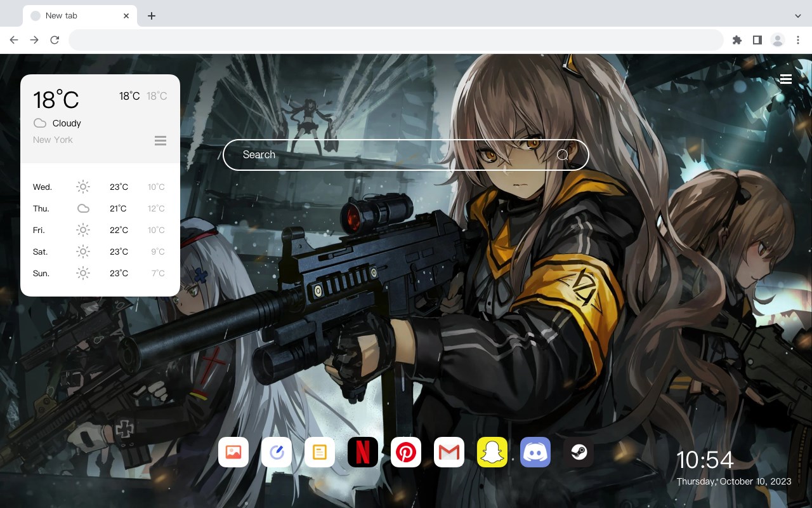Open a new browser tab
Image resolution: width=812 pixels, height=508 pixels.
point(151,16)
